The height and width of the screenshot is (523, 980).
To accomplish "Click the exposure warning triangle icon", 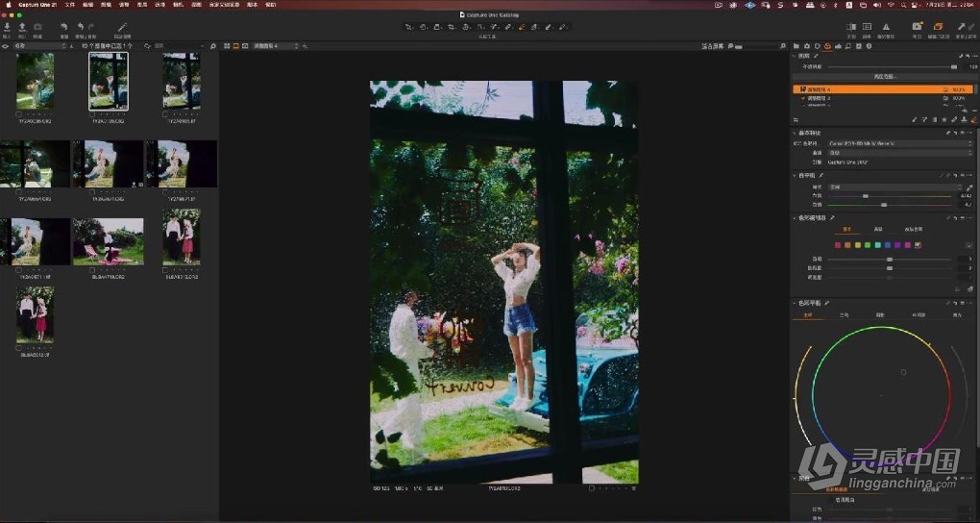I will 885,27.
